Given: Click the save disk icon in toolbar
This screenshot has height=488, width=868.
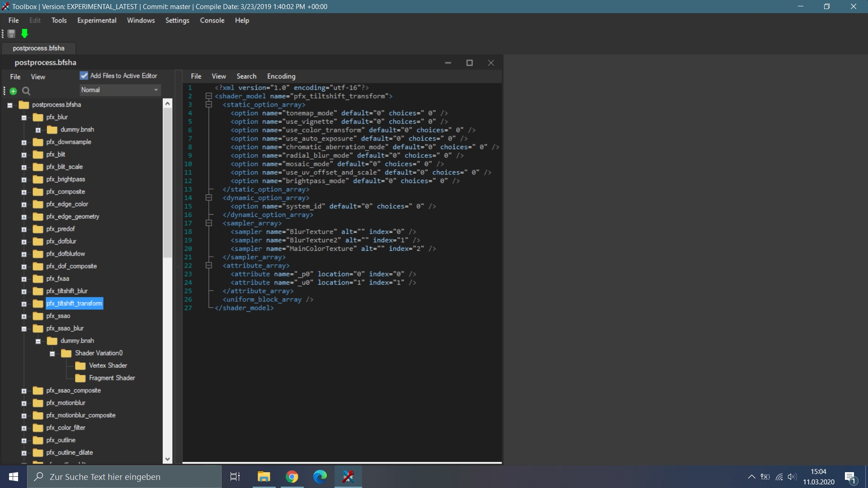Looking at the screenshot, I should pos(11,34).
